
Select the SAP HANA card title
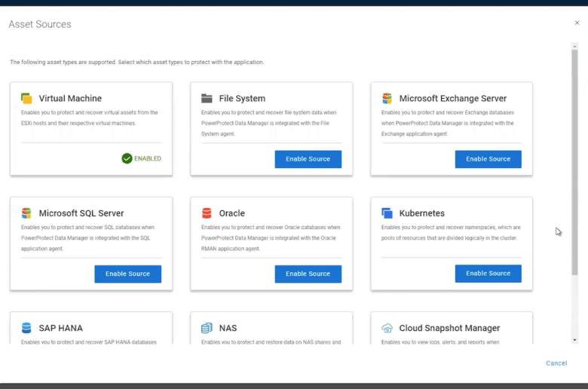coord(61,328)
